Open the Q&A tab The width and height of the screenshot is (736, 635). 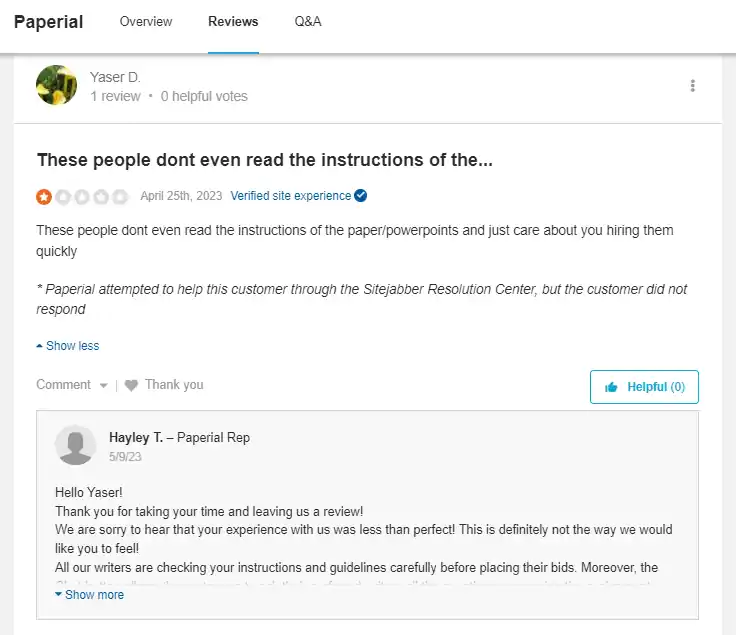308,22
